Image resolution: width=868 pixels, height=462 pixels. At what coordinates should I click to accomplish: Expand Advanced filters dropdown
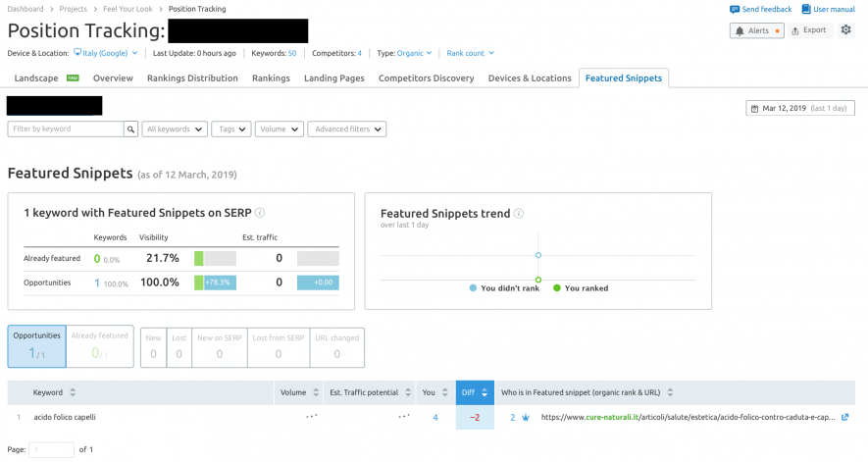(347, 129)
